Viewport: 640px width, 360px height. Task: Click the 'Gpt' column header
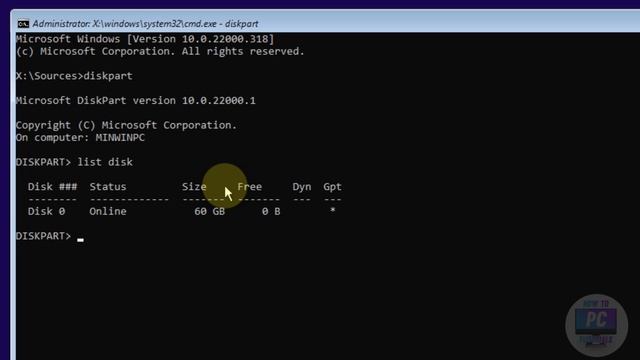coord(332,187)
